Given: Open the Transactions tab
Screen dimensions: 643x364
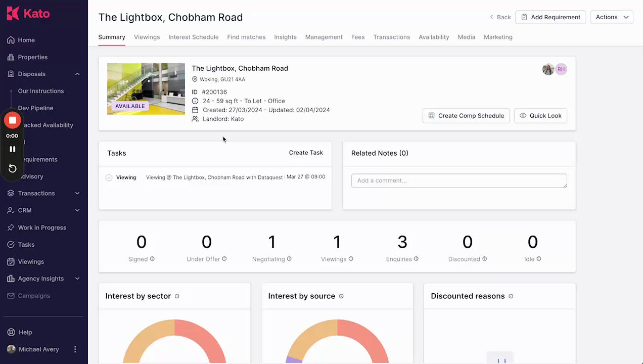Looking at the screenshot, I should [392, 37].
